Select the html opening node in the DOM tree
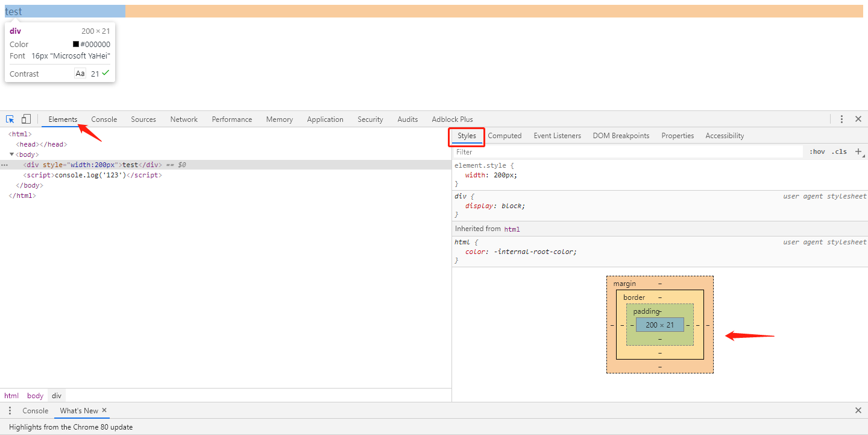868x435 pixels. pos(20,134)
